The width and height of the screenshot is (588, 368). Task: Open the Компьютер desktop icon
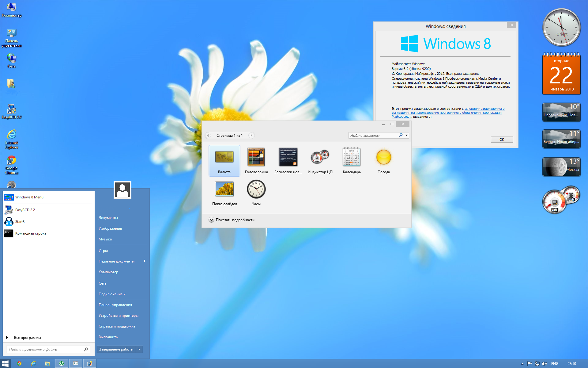pyautogui.click(x=12, y=10)
